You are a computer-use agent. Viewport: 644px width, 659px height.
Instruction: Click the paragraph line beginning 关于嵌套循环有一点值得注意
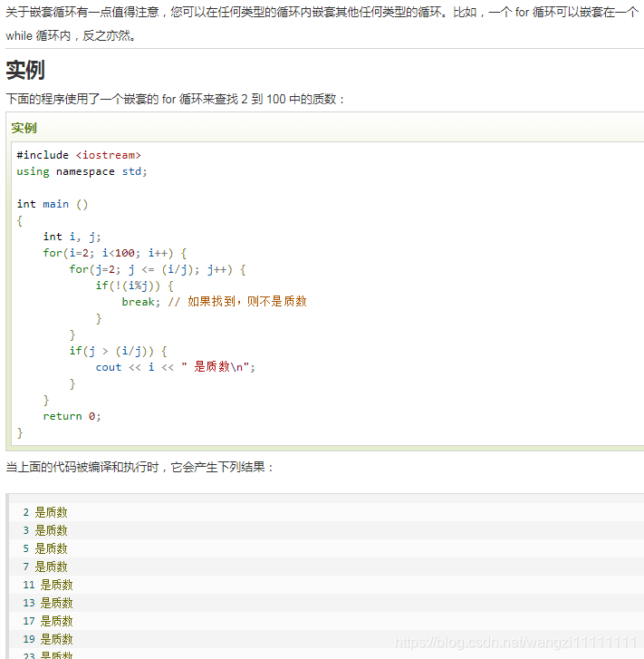pyautogui.click(x=322, y=12)
